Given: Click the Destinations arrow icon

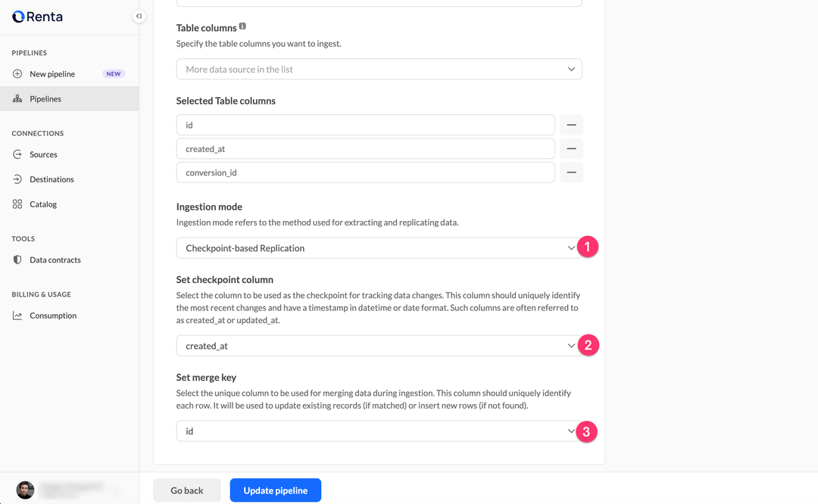Looking at the screenshot, I should pyautogui.click(x=17, y=179).
